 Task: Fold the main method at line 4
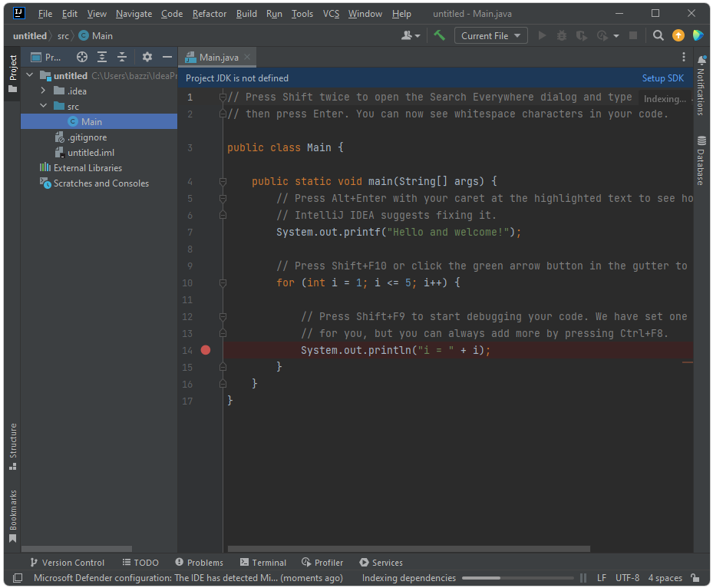(x=223, y=181)
